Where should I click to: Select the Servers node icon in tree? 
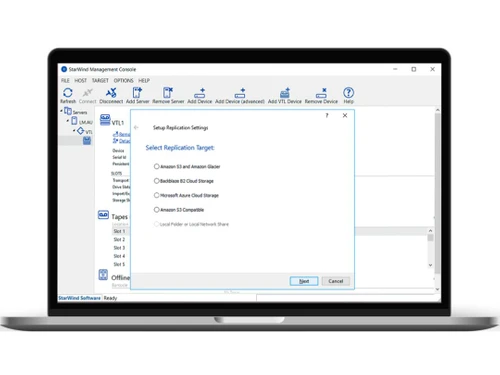(68, 111)
